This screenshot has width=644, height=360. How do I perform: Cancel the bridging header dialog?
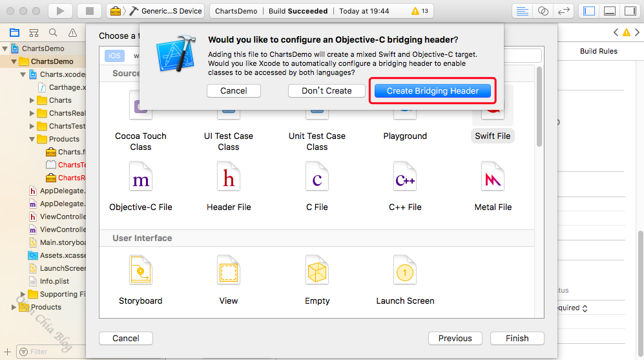point(234,91)
